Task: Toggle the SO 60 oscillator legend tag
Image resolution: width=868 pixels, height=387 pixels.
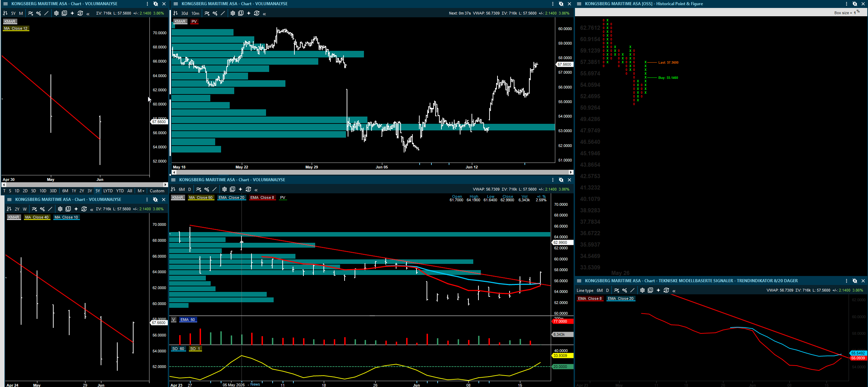Action: pyautogui.click(x=178, y=349)
